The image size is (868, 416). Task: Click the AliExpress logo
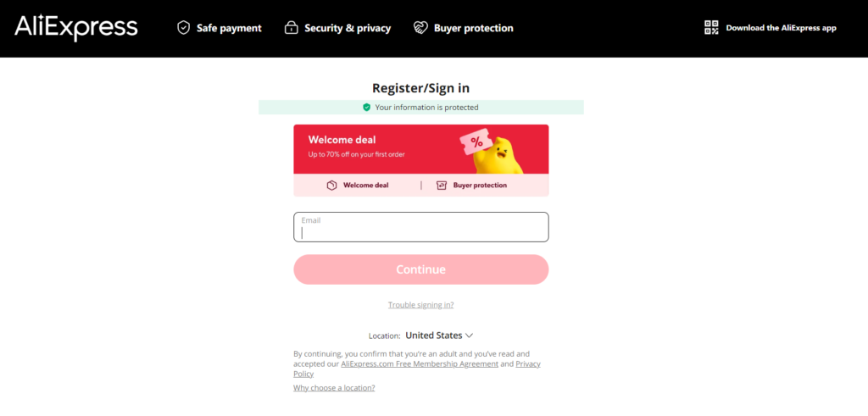pos(75,28)
